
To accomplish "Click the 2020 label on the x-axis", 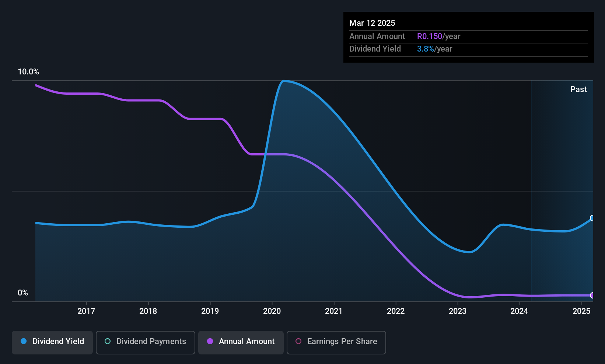I will (272, 311).
